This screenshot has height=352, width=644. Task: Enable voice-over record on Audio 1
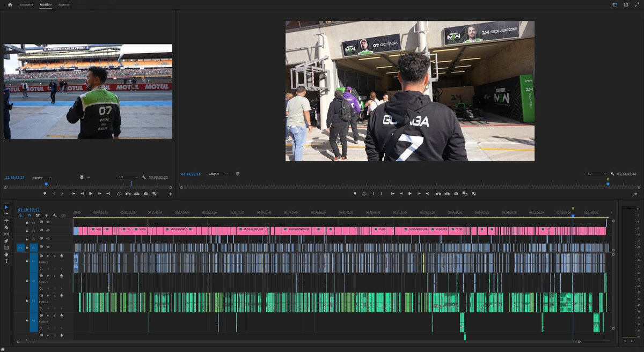click(62, 256)
